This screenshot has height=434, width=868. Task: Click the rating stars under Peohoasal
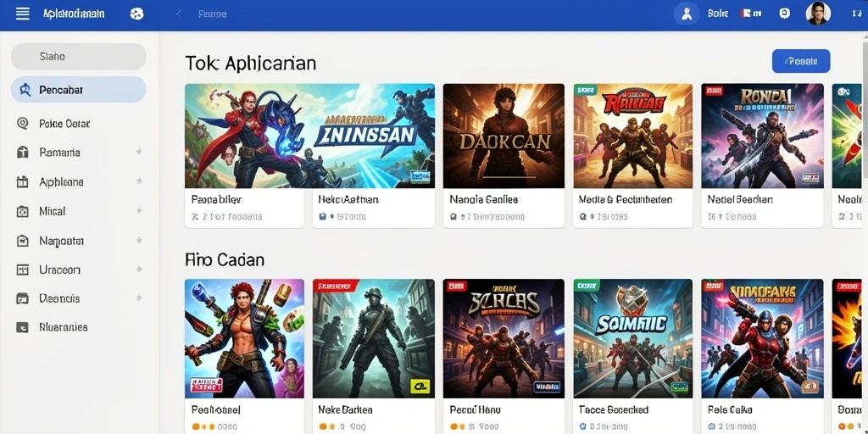[203, 427]
